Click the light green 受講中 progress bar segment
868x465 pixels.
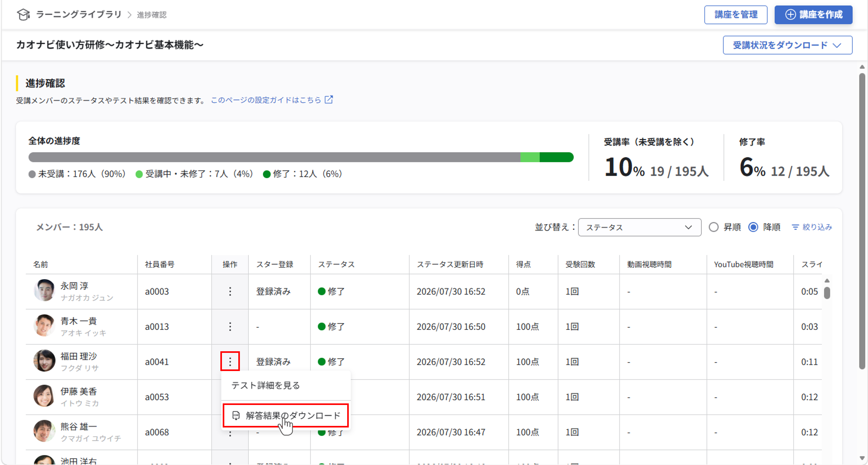click(x=530, y=157)
